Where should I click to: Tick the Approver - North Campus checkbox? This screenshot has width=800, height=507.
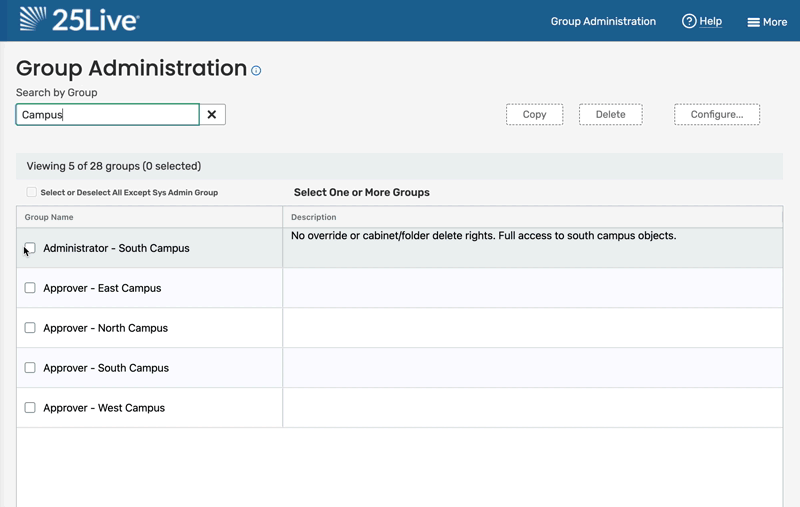coord(30,328)
